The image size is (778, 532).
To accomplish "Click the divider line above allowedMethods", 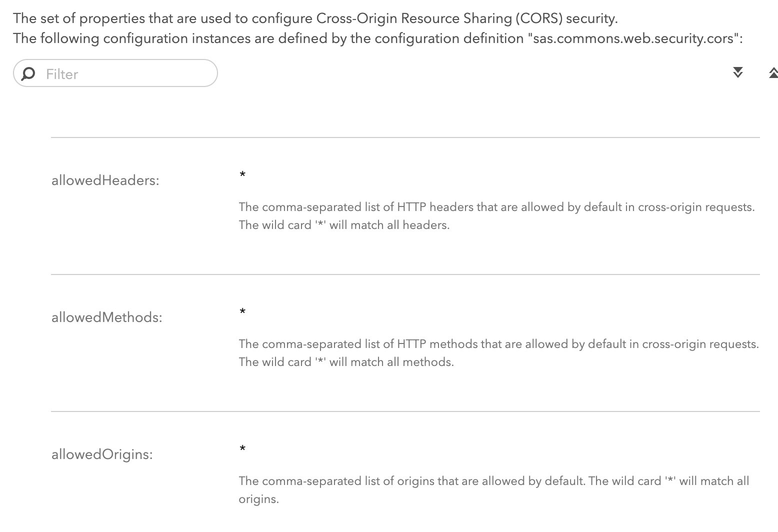I will pos(405,274).
